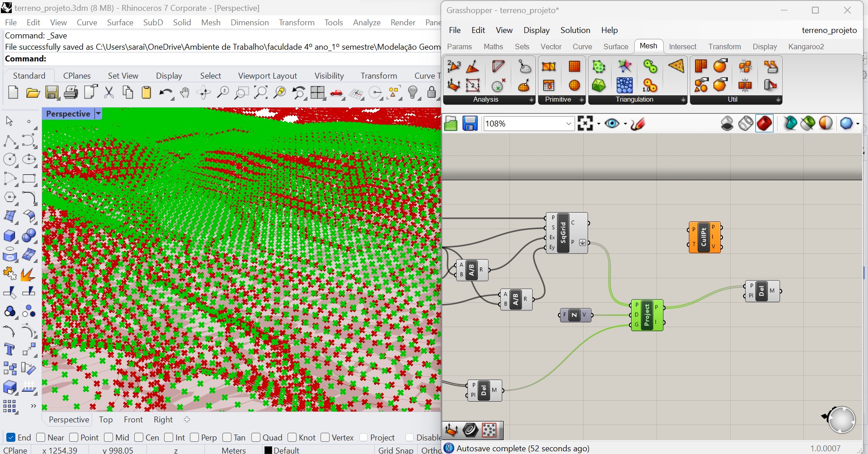Open the Perspective viewport dropdown arrow
The height and width of the screenshot is (454, 868).
click(x=98, y=114)
